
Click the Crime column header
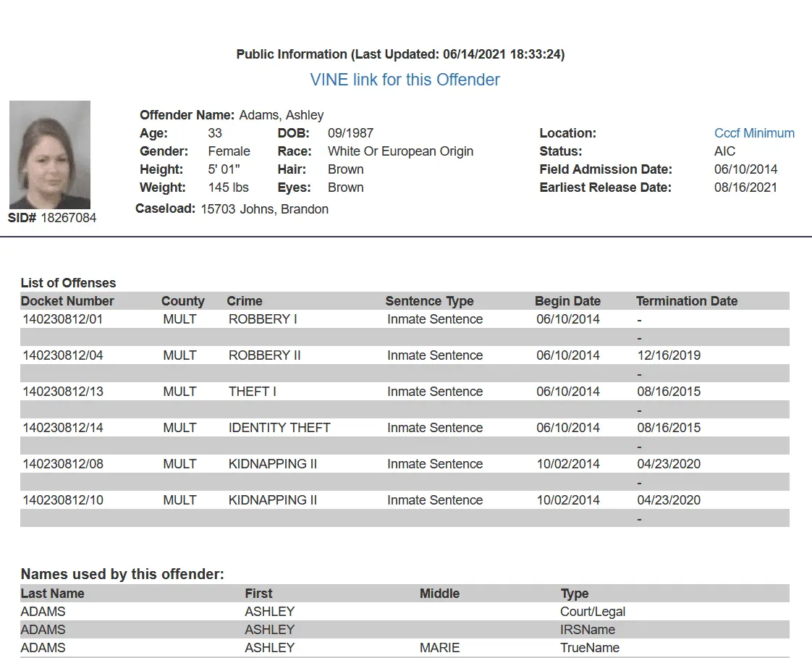[245, 301]
